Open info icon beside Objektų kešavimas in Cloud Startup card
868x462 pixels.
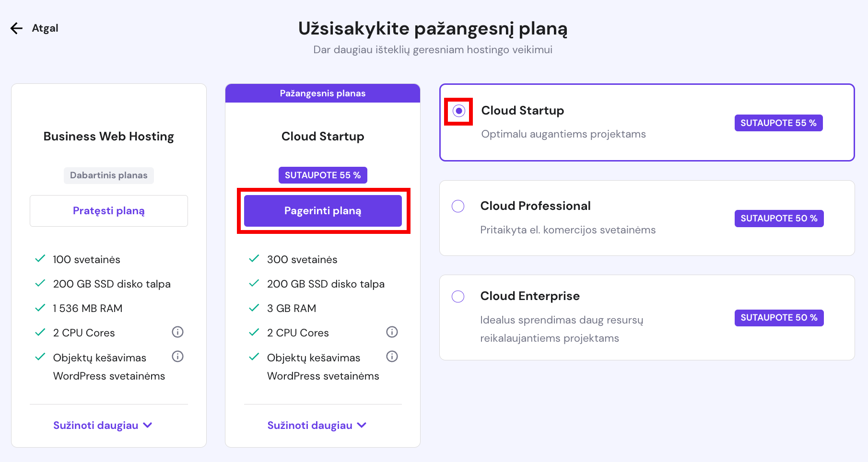pos(392,356)
